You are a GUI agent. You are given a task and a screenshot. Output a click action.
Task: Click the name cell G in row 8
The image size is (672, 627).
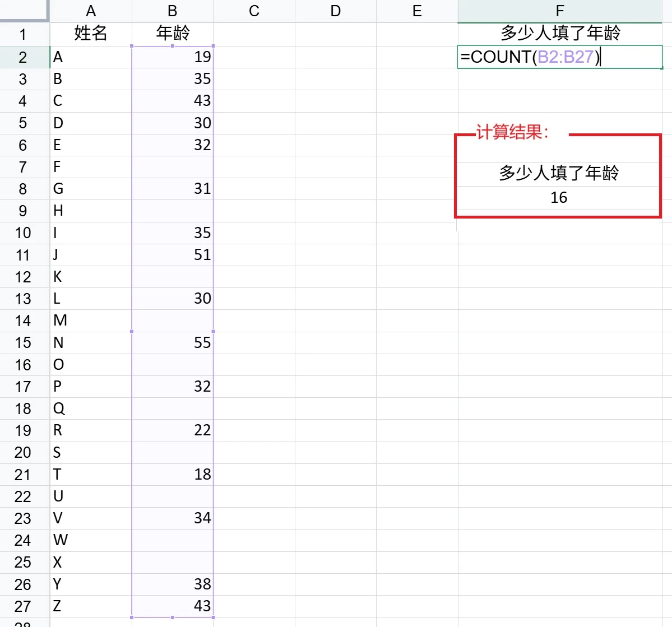(x=91, y=189)
